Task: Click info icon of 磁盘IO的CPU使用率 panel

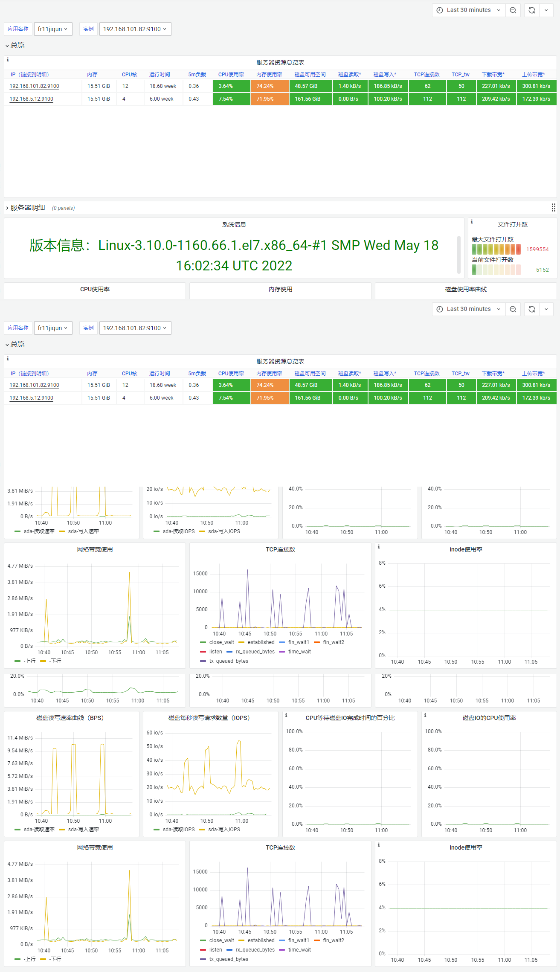Action: tap(425, 715)
